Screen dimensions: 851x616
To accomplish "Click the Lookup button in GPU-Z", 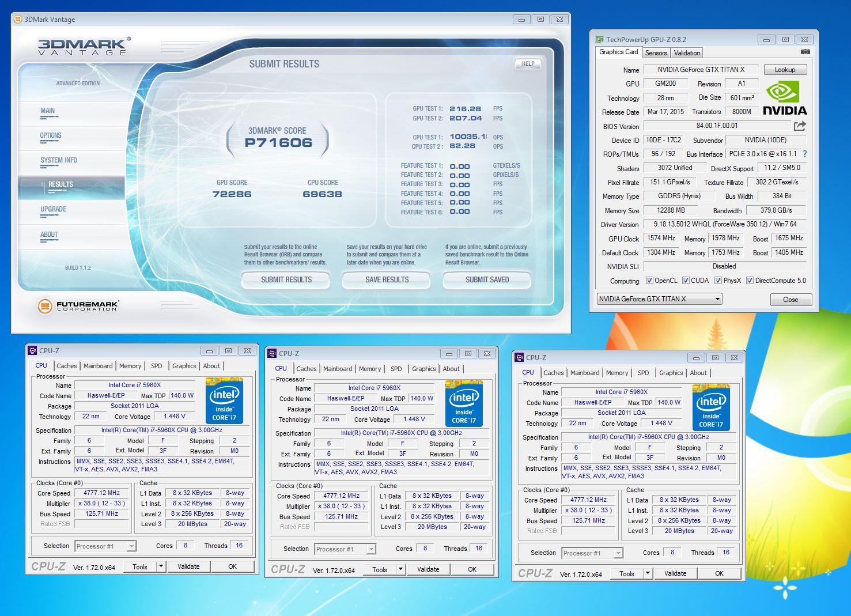I will click(x=785, y=70).
